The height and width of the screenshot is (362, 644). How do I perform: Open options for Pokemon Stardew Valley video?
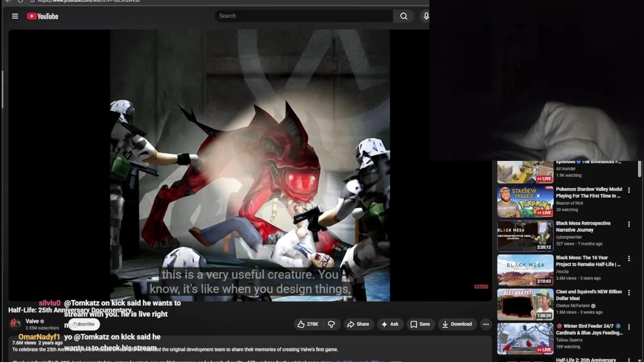[628, 190]
